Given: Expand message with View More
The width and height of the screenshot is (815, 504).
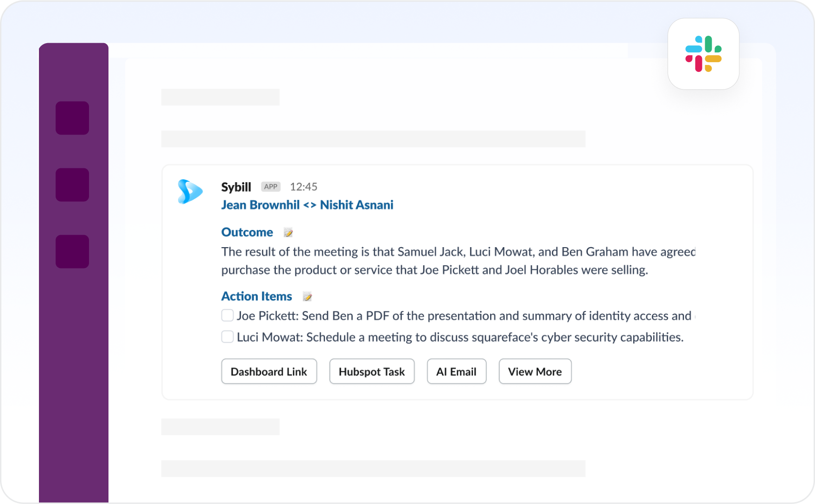Looking at the screenshot, I should 535,371.
